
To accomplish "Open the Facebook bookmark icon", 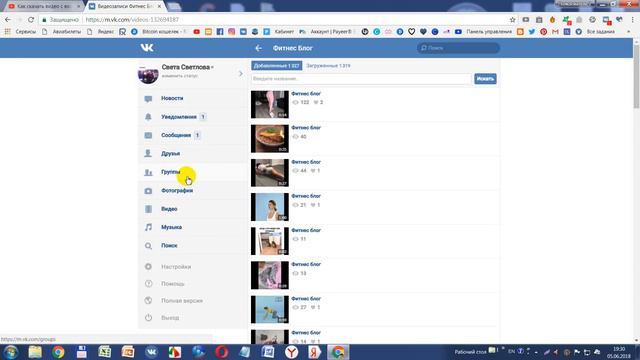I will coord(220,31).
